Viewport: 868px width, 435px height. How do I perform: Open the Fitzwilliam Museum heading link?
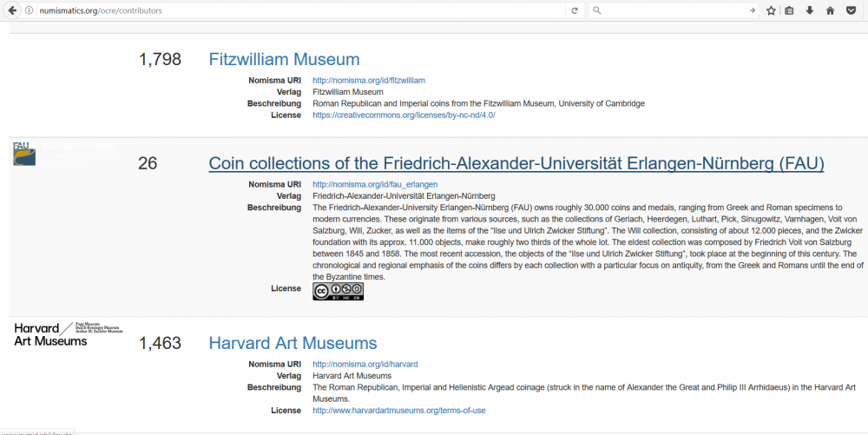284,59
